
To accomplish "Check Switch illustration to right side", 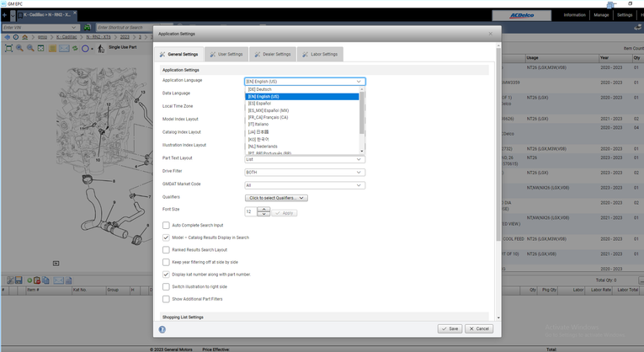I will coord(166,287).
